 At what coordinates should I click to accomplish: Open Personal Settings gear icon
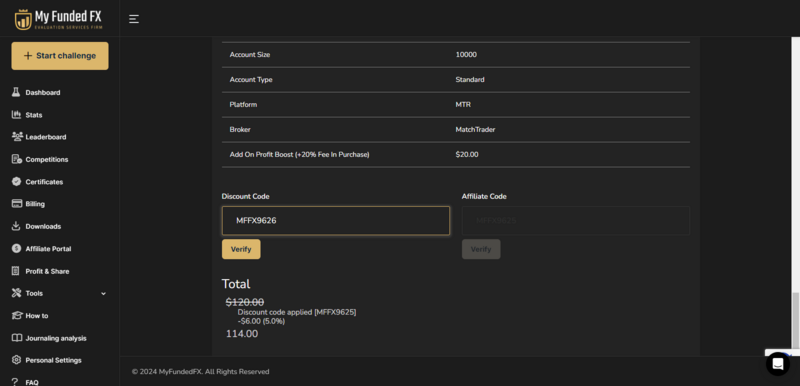pyautogui.click(x=16, y=360)
